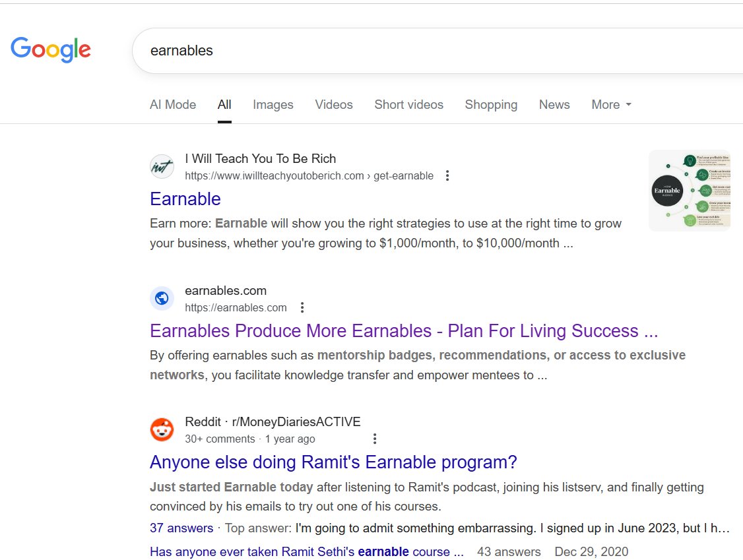Open options menu for Reddit result
The width and height of the screenshot is (743, 560).
tap(375, 439)
